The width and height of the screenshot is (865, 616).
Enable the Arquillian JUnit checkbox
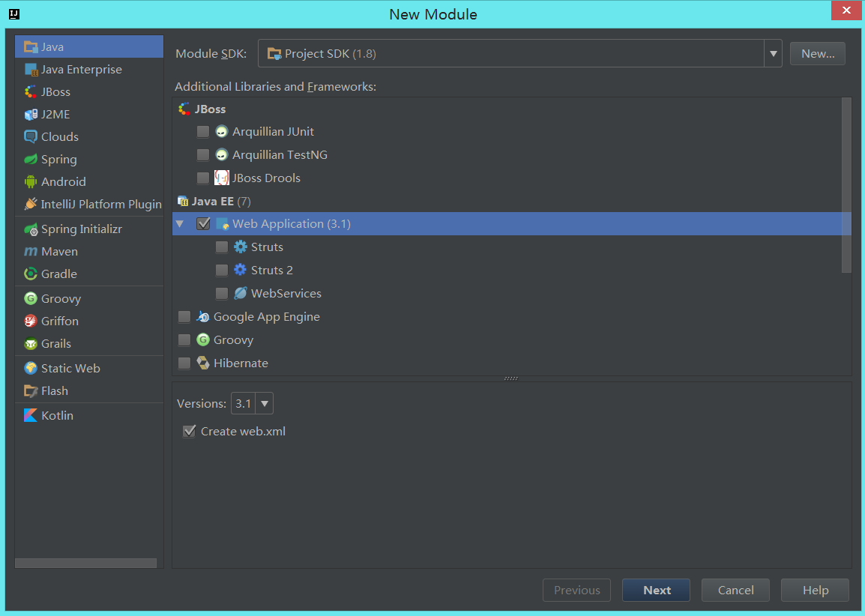(203, 132)
